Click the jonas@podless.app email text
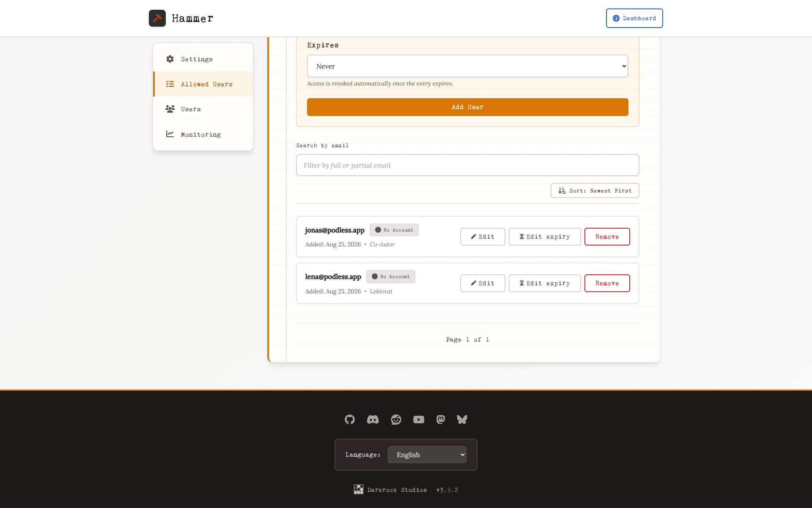 335,230
